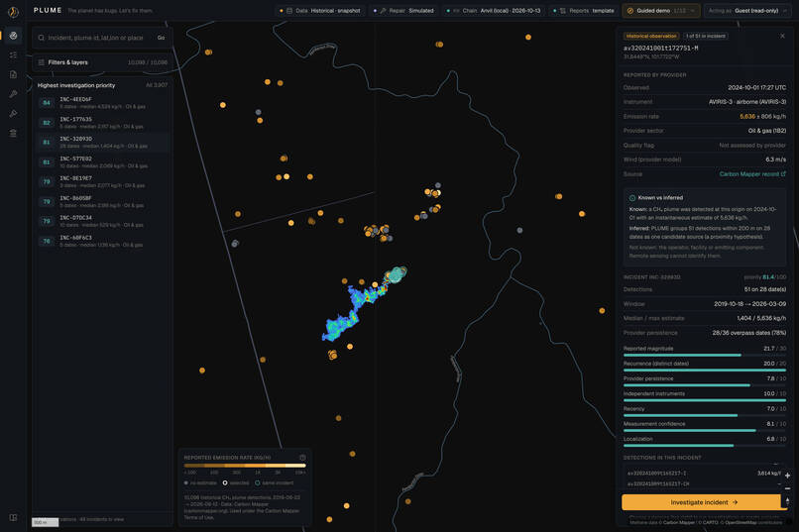Open the map view in sidebar
Image resolution: width=799 pixels, height=532 pixels.
(x=13, y=36)
